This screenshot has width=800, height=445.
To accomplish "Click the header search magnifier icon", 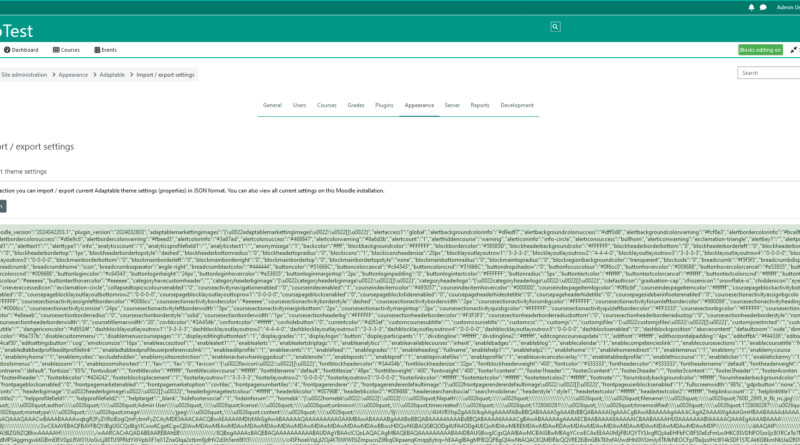I will 555,27.
